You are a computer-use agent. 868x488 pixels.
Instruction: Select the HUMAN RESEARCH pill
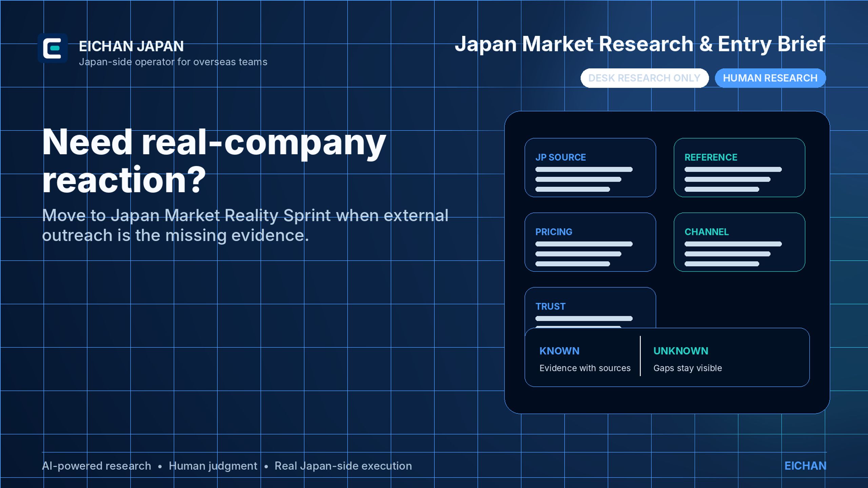point(770,78)
